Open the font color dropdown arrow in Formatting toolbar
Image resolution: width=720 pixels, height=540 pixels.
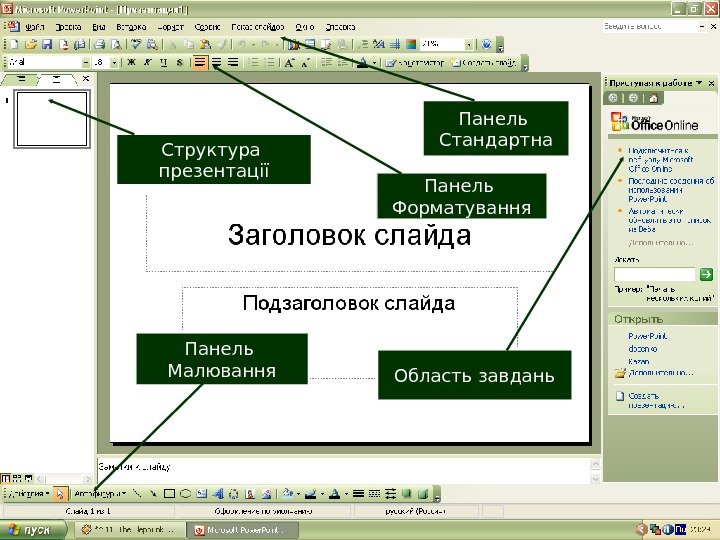coord(374,62)
